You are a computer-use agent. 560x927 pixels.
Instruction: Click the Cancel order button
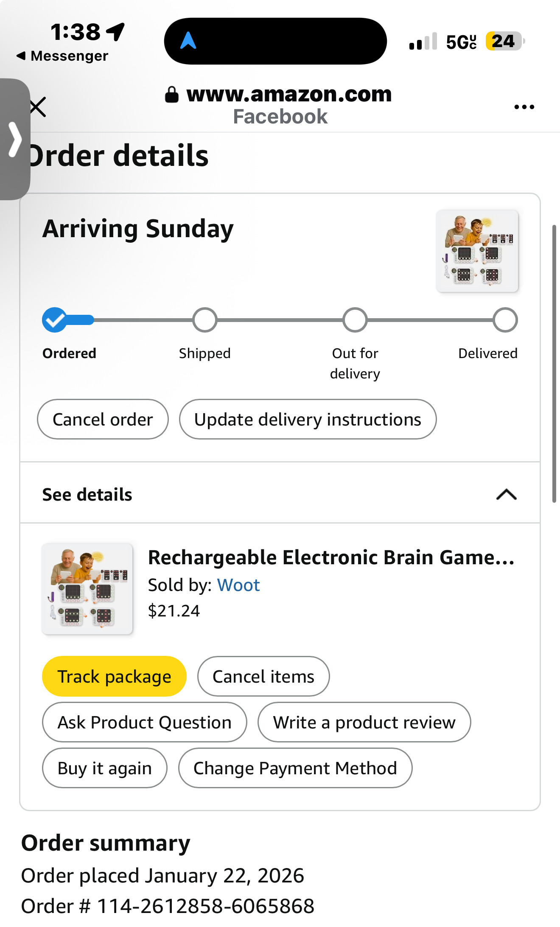[x=103, y=419]
